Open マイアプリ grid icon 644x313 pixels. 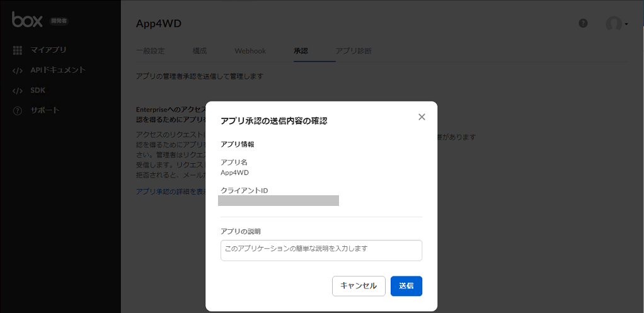(x=17, y=50)
